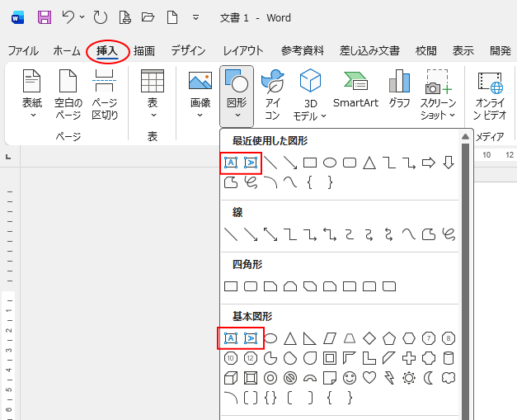Open the 画像 picture dropdown
This screenshot has height=420, width=517.
click(x=200, y=94)
